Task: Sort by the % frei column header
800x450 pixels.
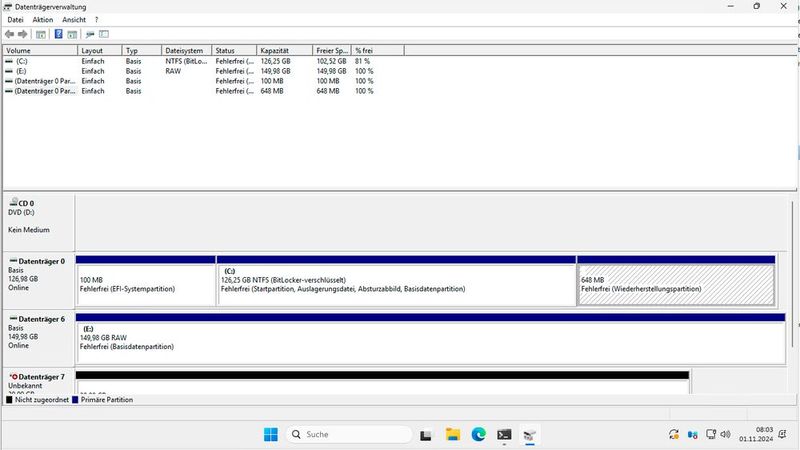Action: tap(378, 51)
